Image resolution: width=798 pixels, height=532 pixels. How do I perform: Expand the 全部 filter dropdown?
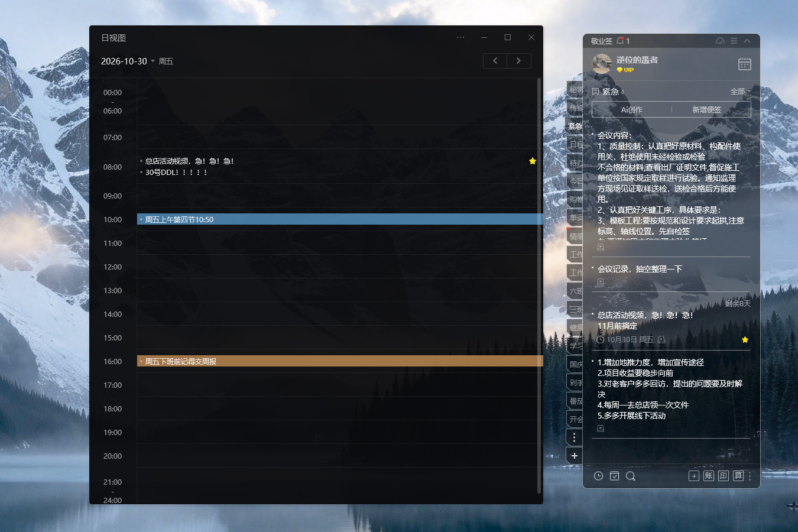741,92
